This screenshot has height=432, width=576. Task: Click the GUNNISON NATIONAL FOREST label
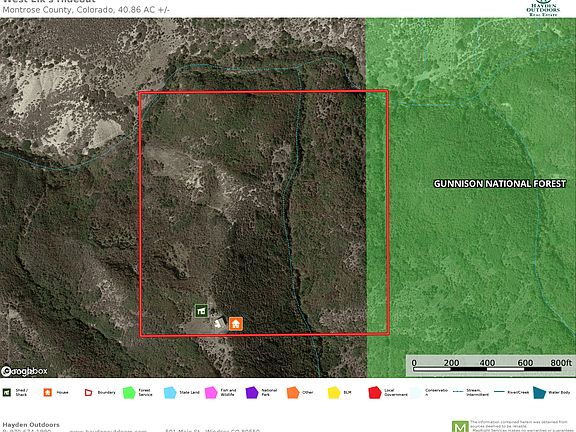click(x=500, y=184)
